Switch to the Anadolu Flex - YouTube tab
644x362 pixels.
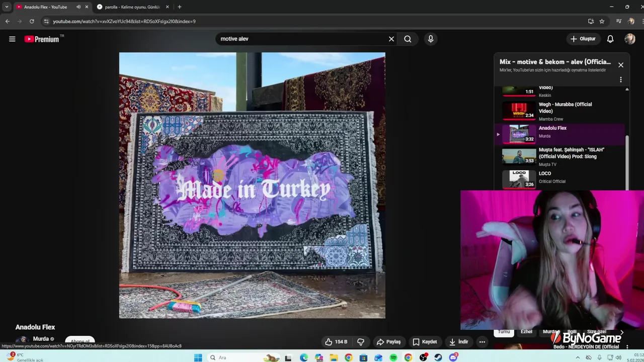click(x=45, y=7)
